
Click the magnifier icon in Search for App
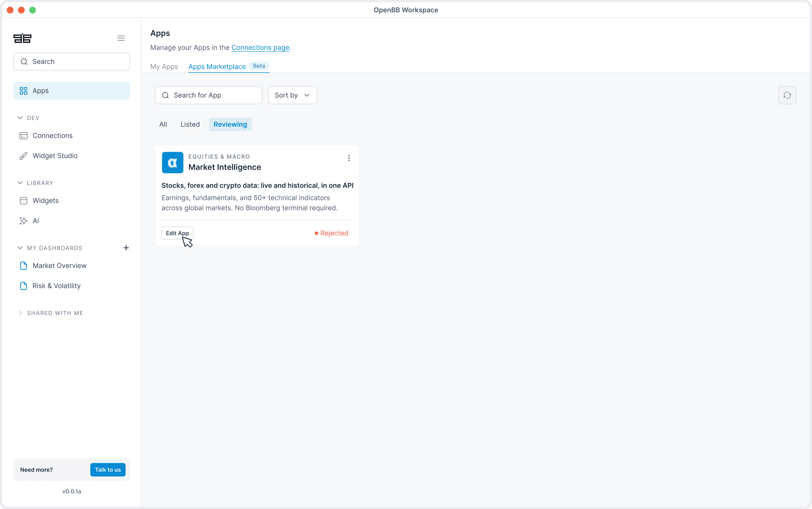(x=165, y=95)
